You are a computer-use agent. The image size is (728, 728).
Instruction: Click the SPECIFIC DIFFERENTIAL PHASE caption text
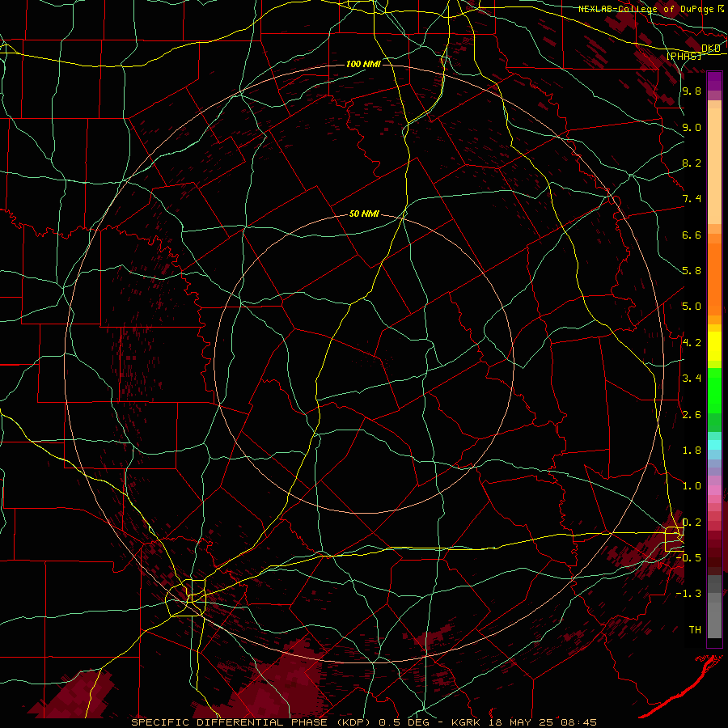pos(229,722)
